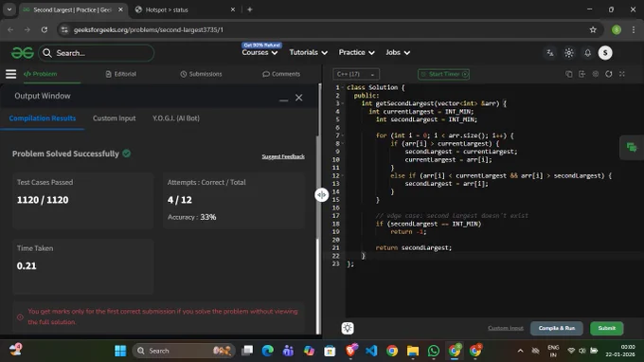
Task: Click the Compile & Run button
Action: [557, 328]
